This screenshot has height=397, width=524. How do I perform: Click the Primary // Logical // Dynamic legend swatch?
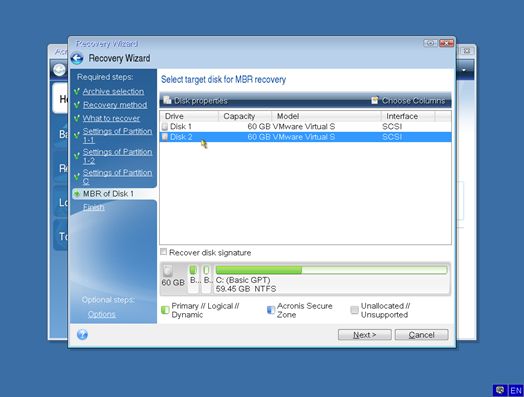[165, 310]
